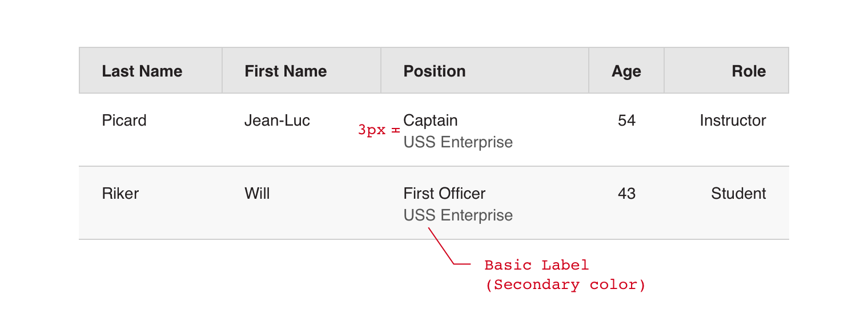Click the Role column header
Screen dimensions: 868x329
coord(749,71)
